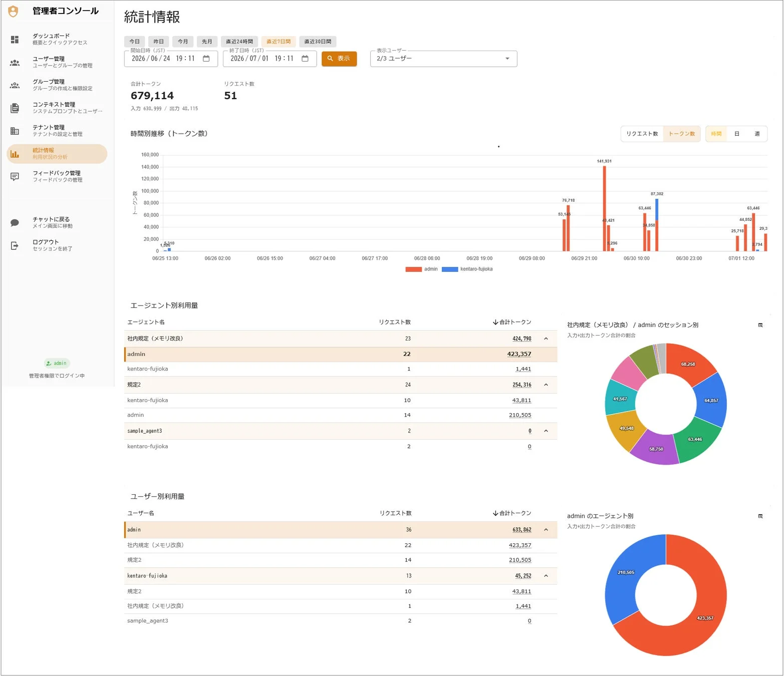Click the 開始日時 date input field
The width and height of the screenshot is (784, 676).
[x=171, y=59]
